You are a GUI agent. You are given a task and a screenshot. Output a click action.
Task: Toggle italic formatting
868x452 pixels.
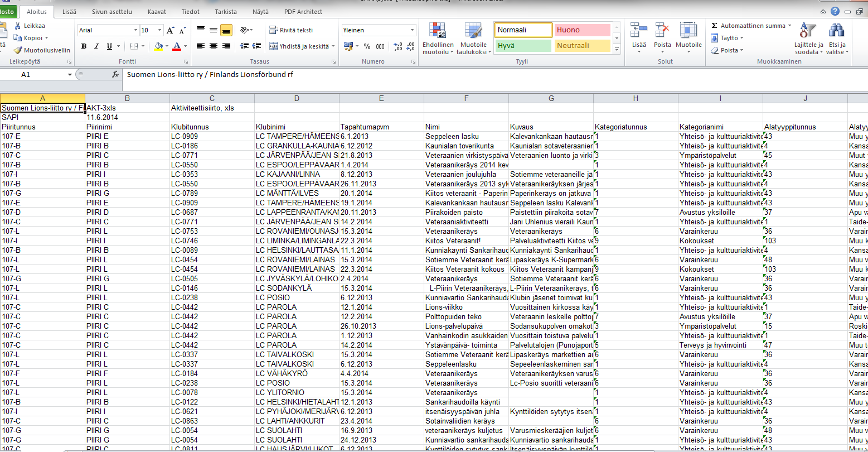pyautogui.click(x=96, y=46)
